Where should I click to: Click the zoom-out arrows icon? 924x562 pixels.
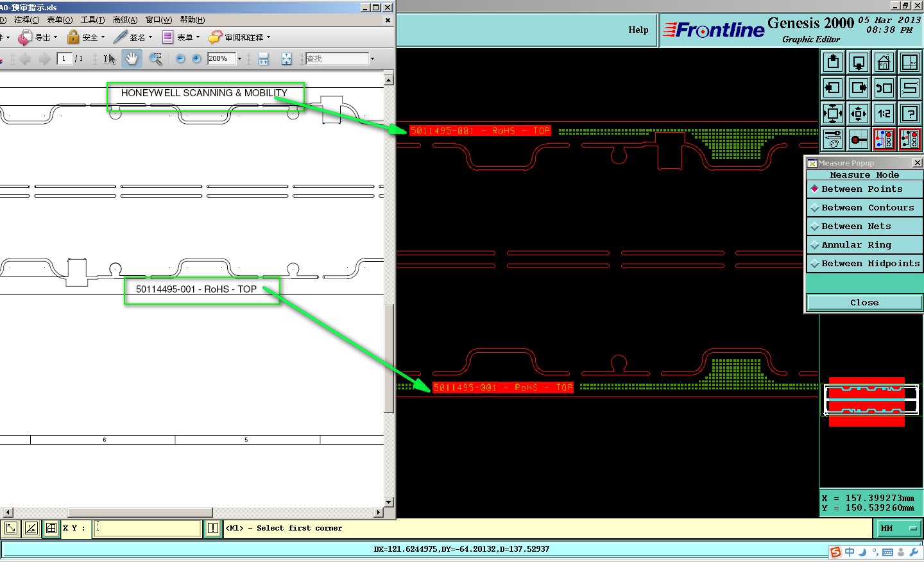pos(859,114)
